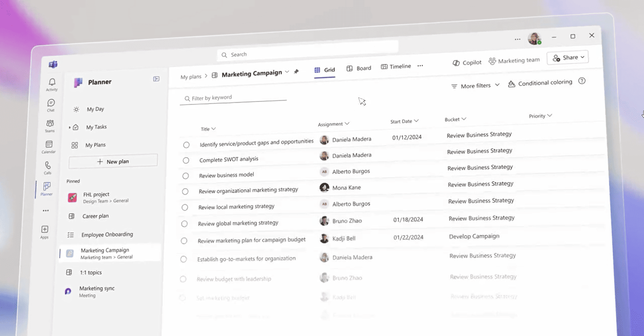This screenshot has height=336, width=644.
Task: Open the Calls phone icon
Action: point(48,165)
